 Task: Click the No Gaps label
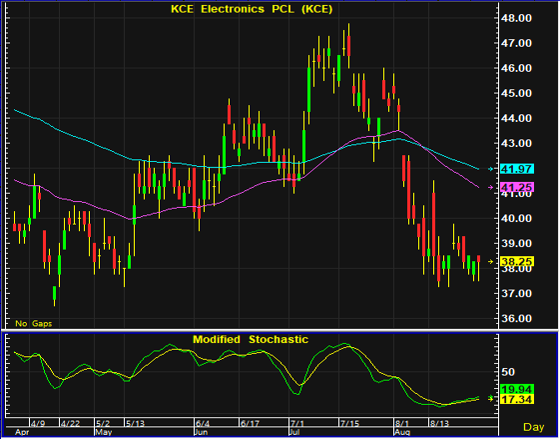pyautogui.click(x=34, y=324)
